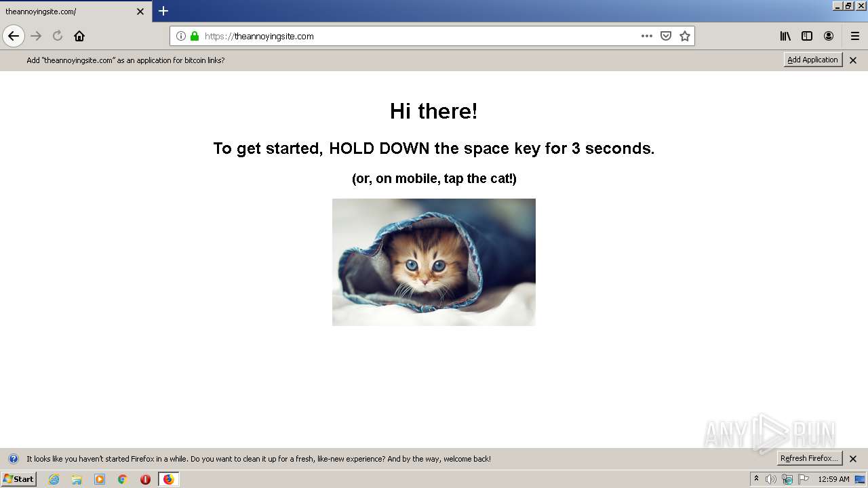Click the forward navigation arrow
Image resolution: width=868 pixels, height=488 pixels.
point(37,36)
